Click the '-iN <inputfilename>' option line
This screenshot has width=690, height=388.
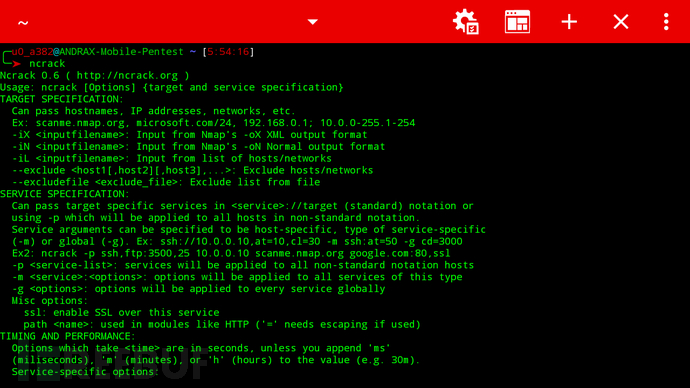pos(198,146)
